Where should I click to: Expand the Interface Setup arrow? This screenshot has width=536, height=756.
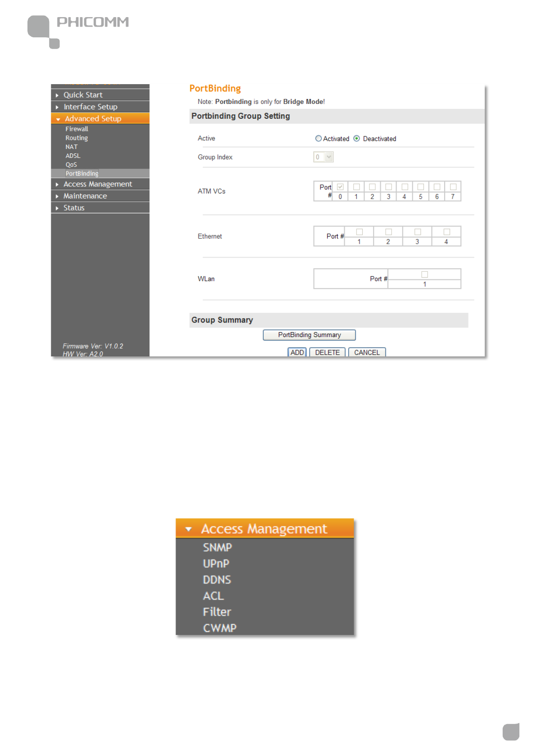point(57,107)
